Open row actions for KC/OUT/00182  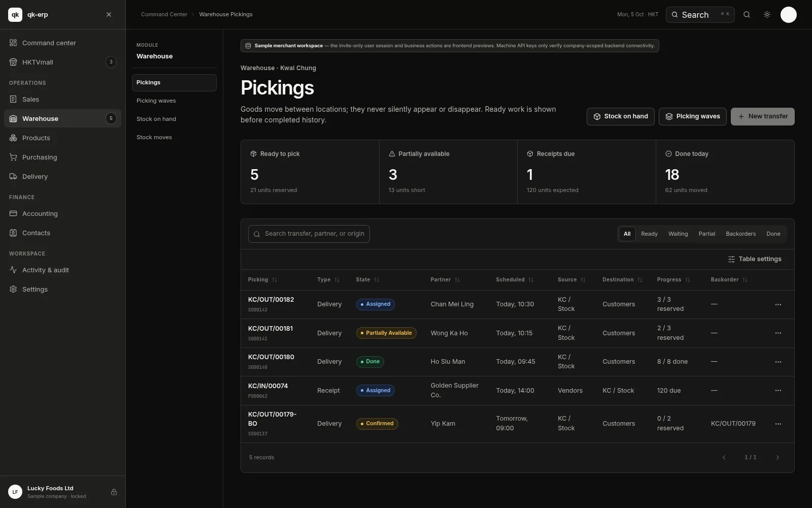(778, 304)
